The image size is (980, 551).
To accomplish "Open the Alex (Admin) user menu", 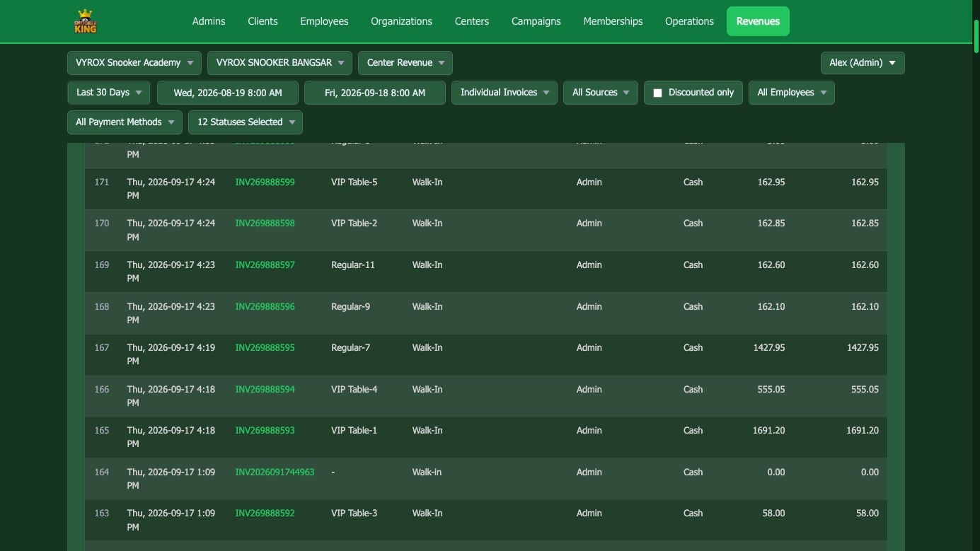I will [x=863, y=63].
